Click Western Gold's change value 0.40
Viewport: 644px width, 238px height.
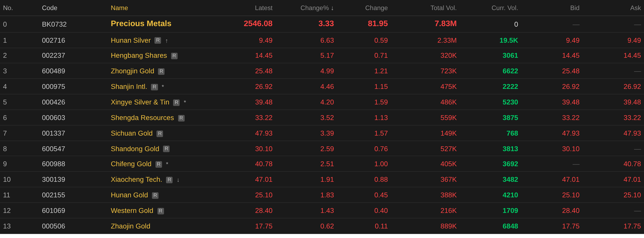[x=381, y=211]
